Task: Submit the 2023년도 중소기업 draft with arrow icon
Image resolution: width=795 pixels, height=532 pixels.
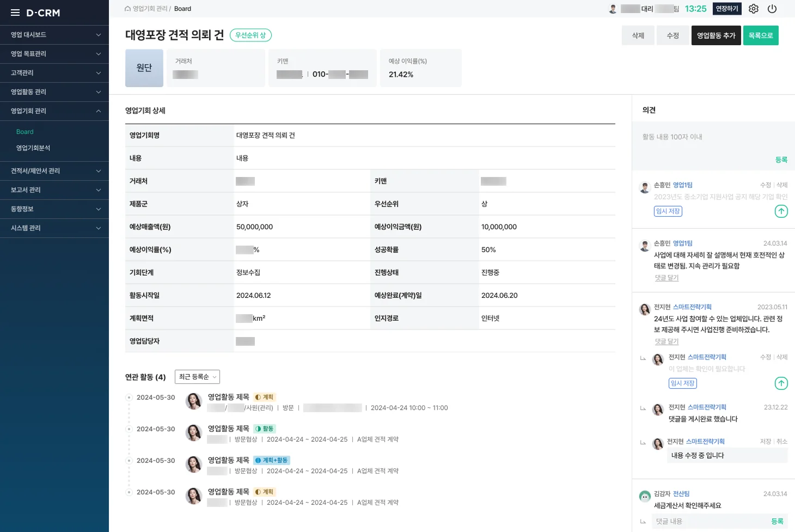Action: 781,211
